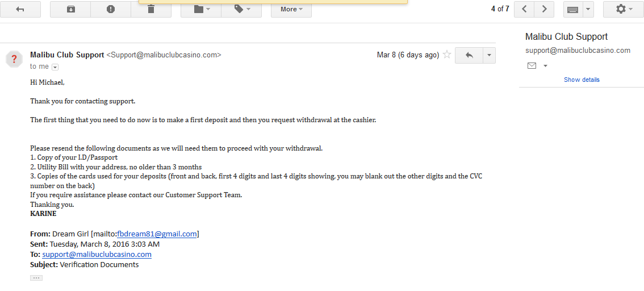The image size is (644, 291).
Task: Click the back to inbox arrow
Action: coord(20,9)
